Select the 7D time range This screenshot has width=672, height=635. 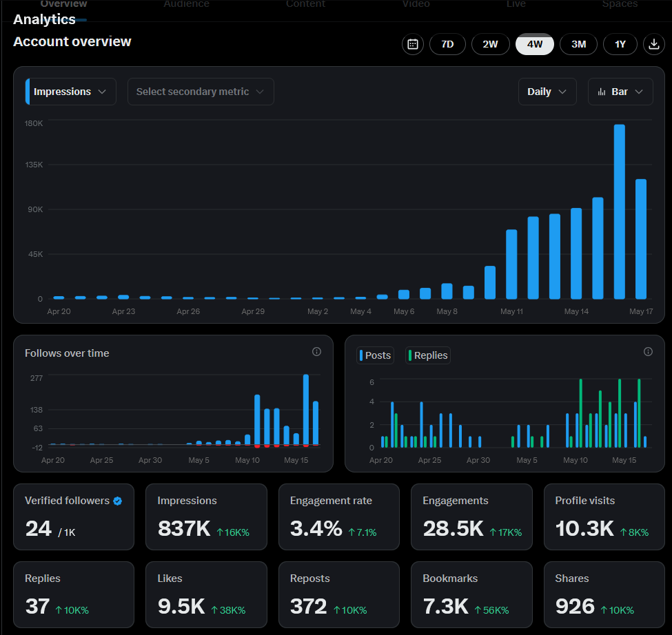pos(447,44)
